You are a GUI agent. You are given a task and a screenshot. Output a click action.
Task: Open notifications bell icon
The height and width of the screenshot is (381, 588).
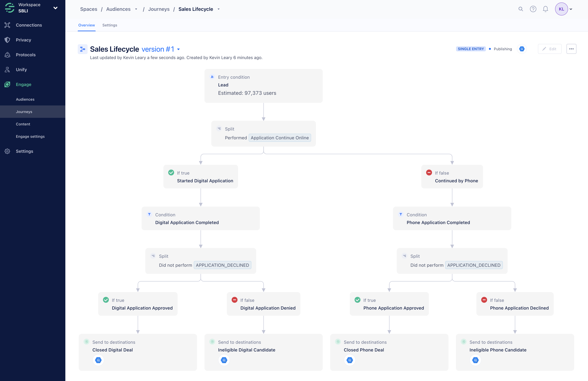coord(546,9)
